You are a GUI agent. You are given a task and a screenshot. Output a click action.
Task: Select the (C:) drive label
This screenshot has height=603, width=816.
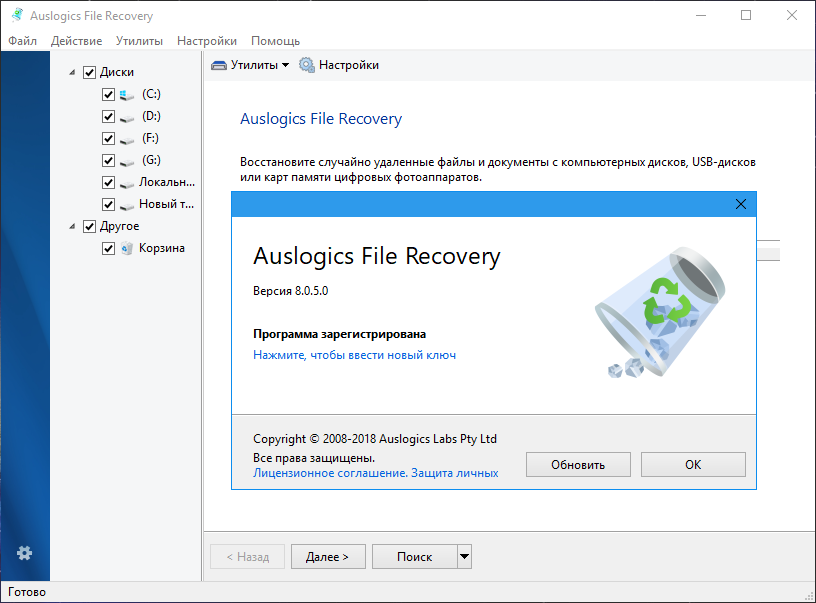151,94
